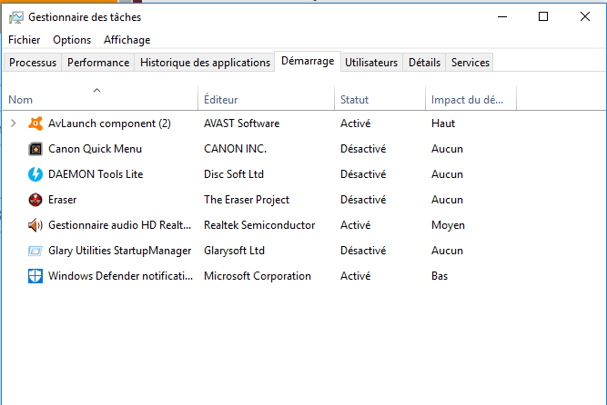Click the CANON INC. publisher cell
This screenshot has height=405, width=607.
pyautogui.click(x=235, y=149)
